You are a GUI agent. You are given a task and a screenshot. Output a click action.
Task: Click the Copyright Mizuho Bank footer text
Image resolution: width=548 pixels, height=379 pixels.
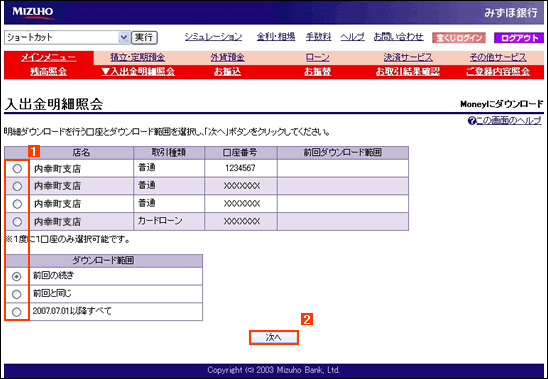274,370
